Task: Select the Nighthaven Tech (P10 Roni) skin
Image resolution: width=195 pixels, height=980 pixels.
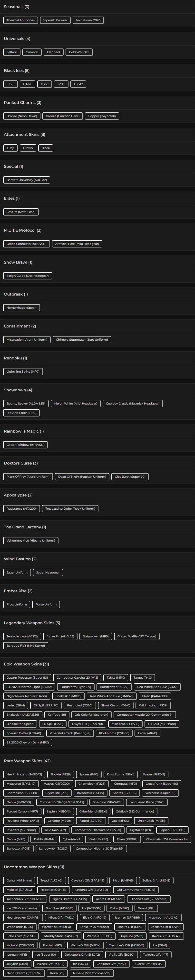Action: coord(27,696)
